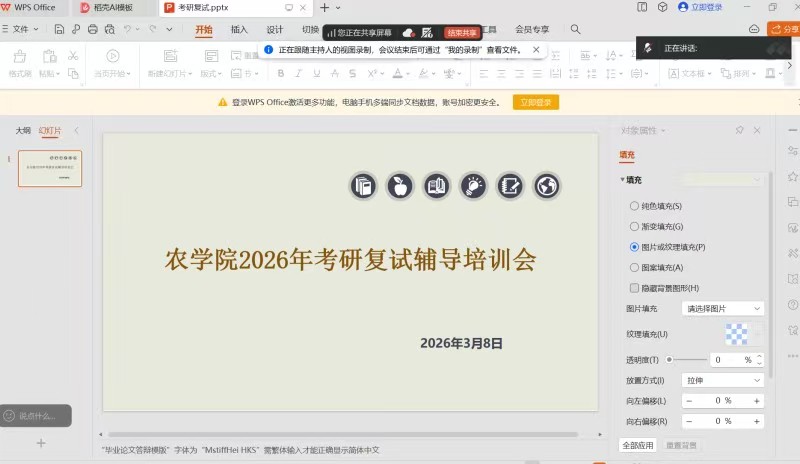Viewport: 800px width, 464px height.
Task: Select the slide 1 thumbnail
Action: (x=50, y=169)
